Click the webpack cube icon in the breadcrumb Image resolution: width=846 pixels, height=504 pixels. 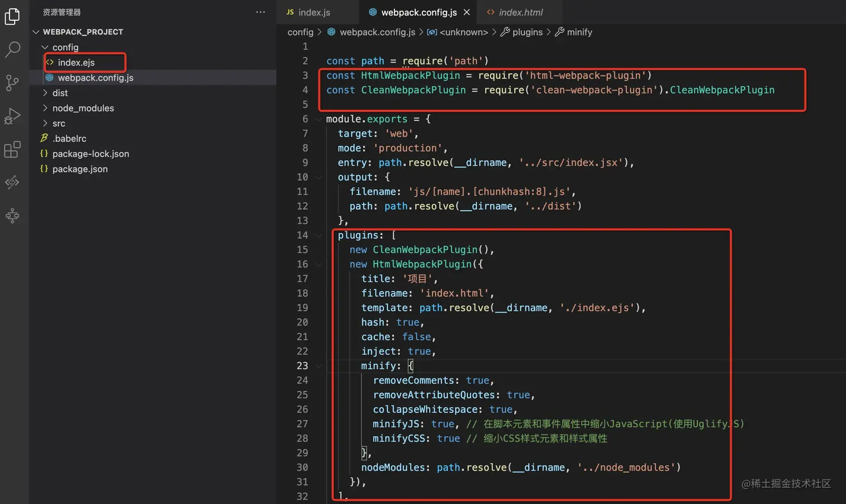tap(331, 32)
